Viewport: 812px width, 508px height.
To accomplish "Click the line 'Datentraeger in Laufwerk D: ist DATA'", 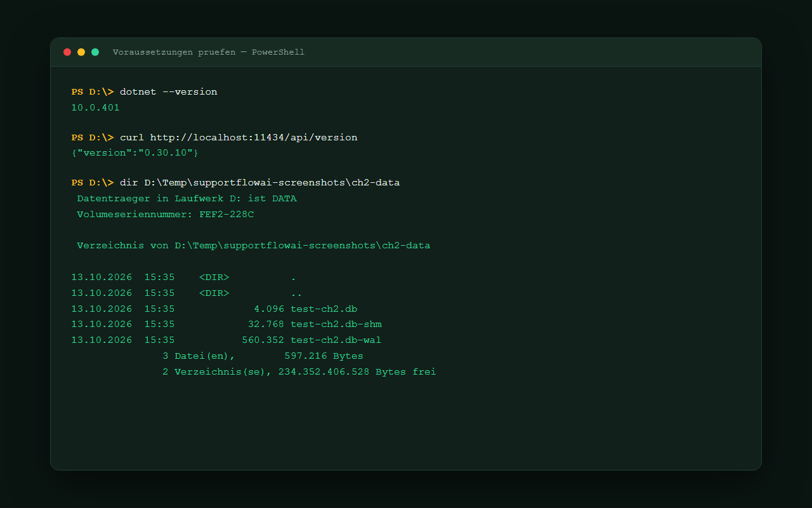I will pos(187,199).
